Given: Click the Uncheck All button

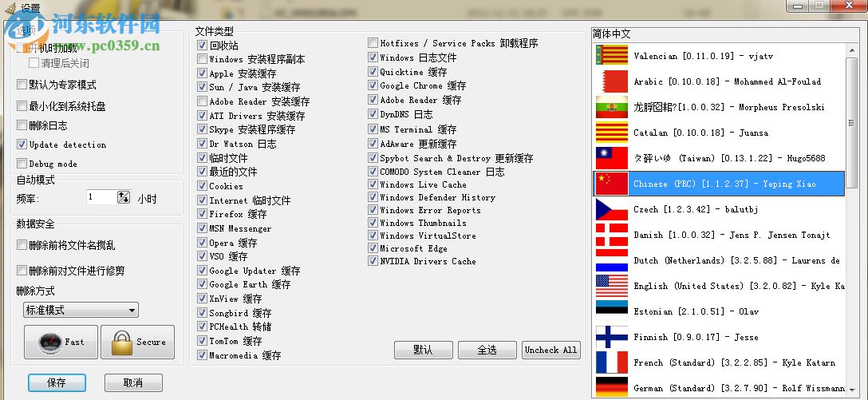Looking at the screenshot, I should pyautogui.click(x=550, y=350).
